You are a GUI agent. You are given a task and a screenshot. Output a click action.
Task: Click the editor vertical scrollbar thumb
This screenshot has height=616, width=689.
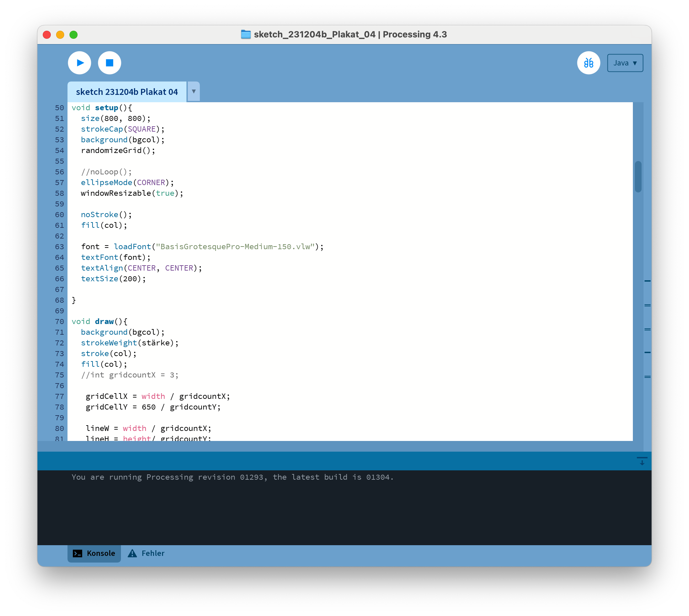pyautogui.click(x=638, y=177)
